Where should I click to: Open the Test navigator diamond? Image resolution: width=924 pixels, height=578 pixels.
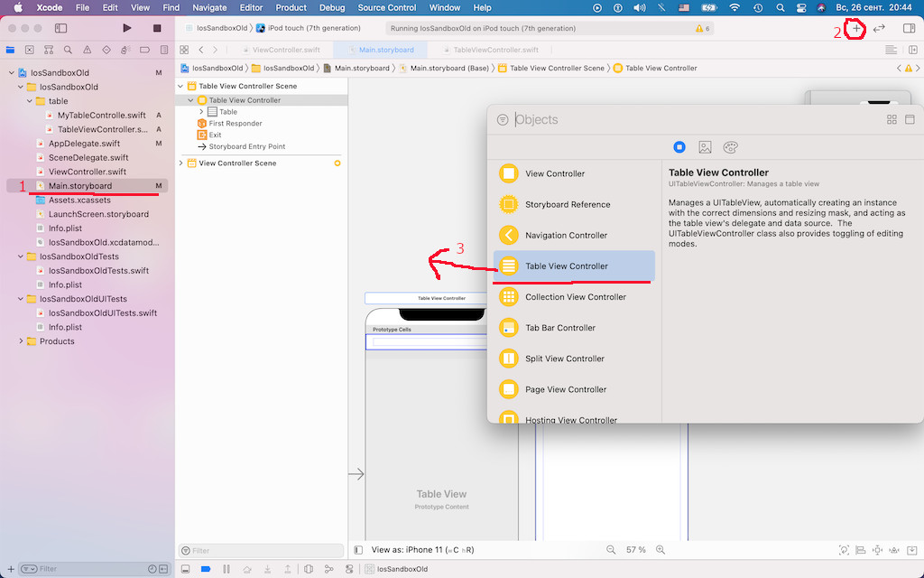[x=106, y=51]
